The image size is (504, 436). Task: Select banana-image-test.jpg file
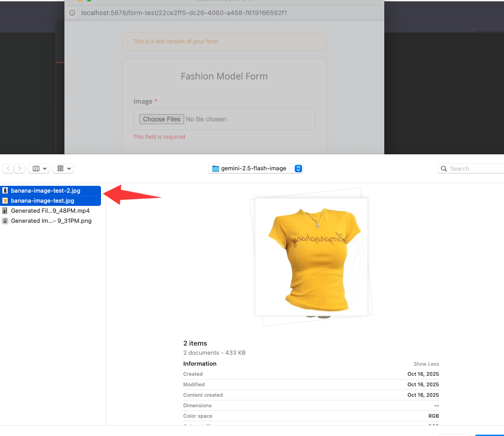point(42,200)
